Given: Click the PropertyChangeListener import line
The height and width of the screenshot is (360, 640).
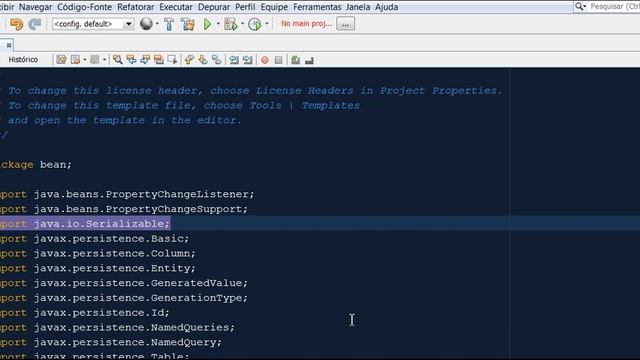Looking at the screenshot, I should pos(127,194).
